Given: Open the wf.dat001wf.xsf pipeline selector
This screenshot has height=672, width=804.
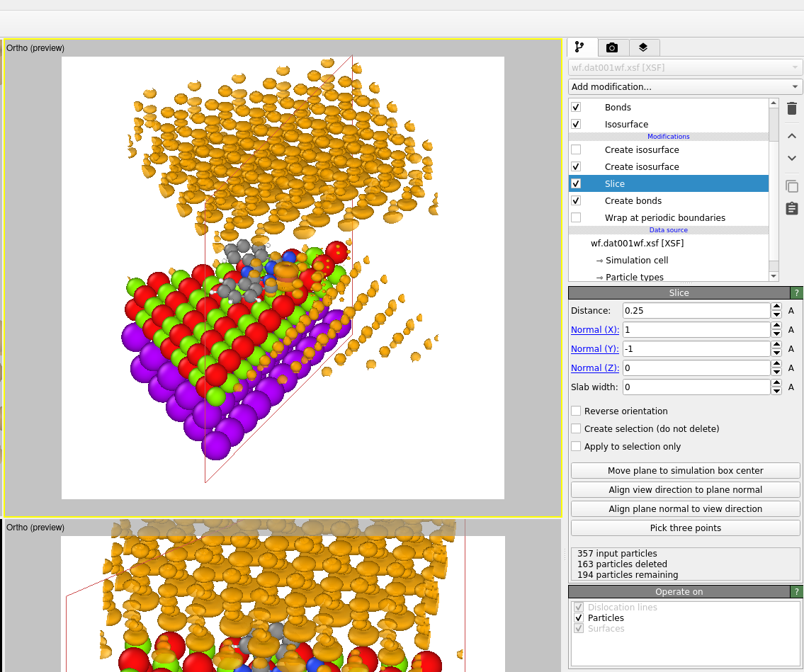Looking at the screenshot, I should (684, 67).
